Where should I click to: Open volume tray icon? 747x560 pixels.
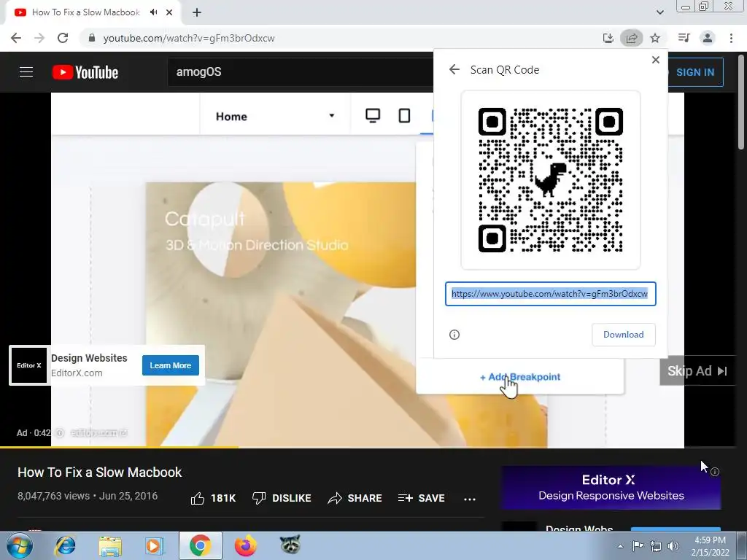[673, 546]
